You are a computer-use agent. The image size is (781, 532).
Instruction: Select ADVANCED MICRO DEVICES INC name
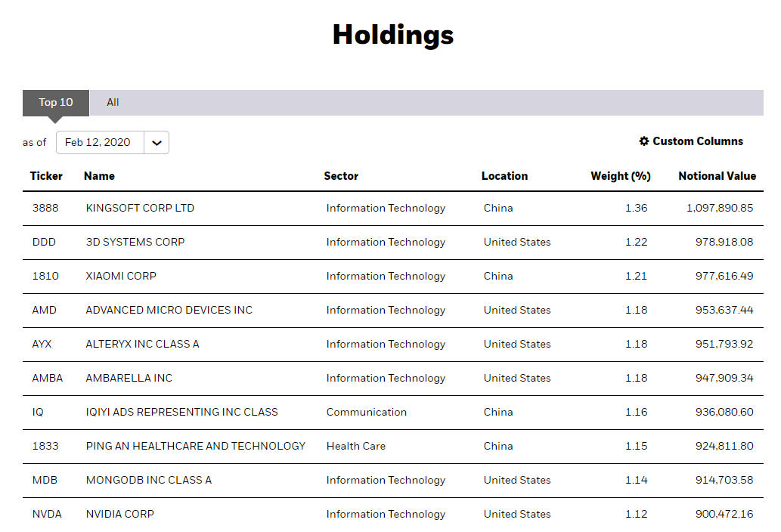(x=169, y=310)
